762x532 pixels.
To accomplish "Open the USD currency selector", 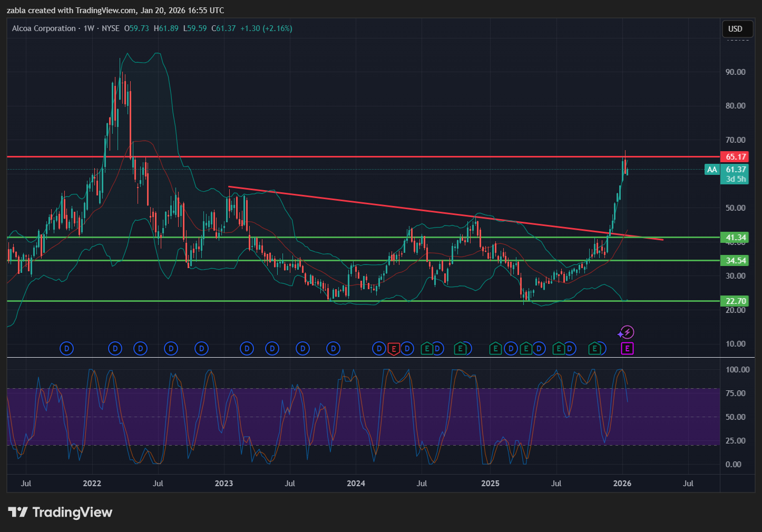I will coord(735,29).
